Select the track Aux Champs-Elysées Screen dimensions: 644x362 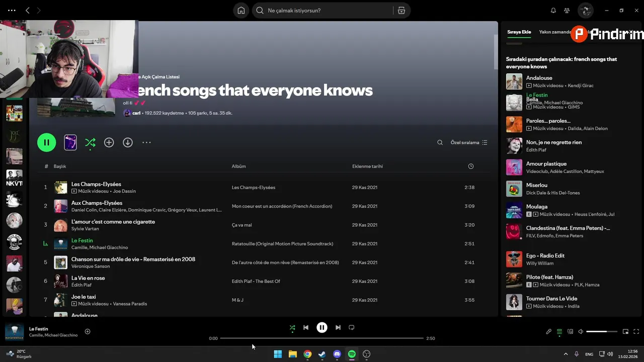(97, 203)
